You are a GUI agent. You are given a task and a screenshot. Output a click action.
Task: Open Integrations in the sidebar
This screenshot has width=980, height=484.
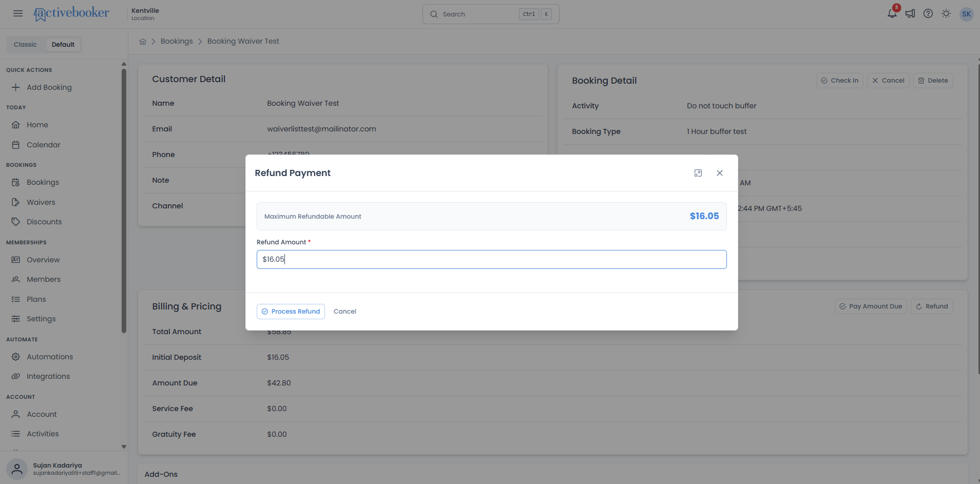tap(48, 376)
